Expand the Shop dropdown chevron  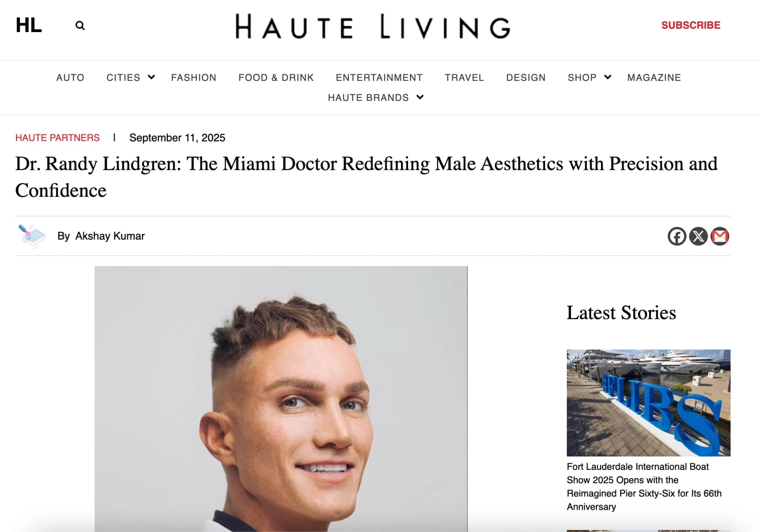click(608, 77)
